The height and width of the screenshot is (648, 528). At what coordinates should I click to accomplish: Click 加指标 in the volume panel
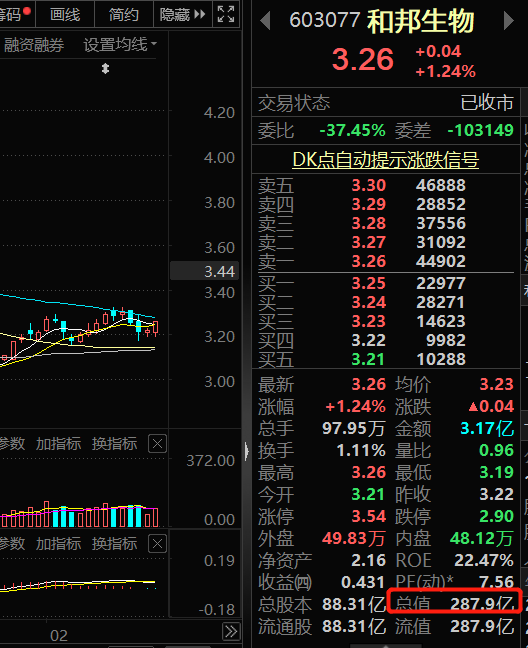(x=58, y=444)
